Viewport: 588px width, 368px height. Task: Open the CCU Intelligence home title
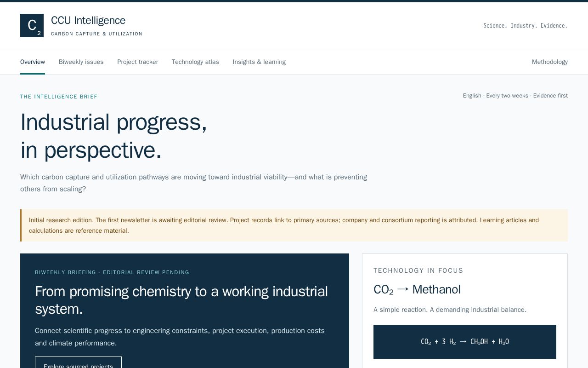(x=88, y=20)
